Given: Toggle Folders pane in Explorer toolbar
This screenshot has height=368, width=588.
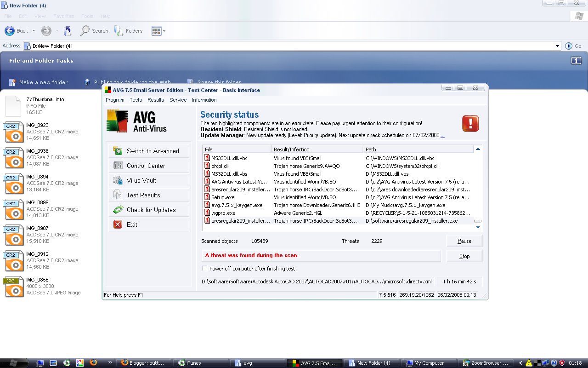Looking at the screenshot, I should 129,31.
